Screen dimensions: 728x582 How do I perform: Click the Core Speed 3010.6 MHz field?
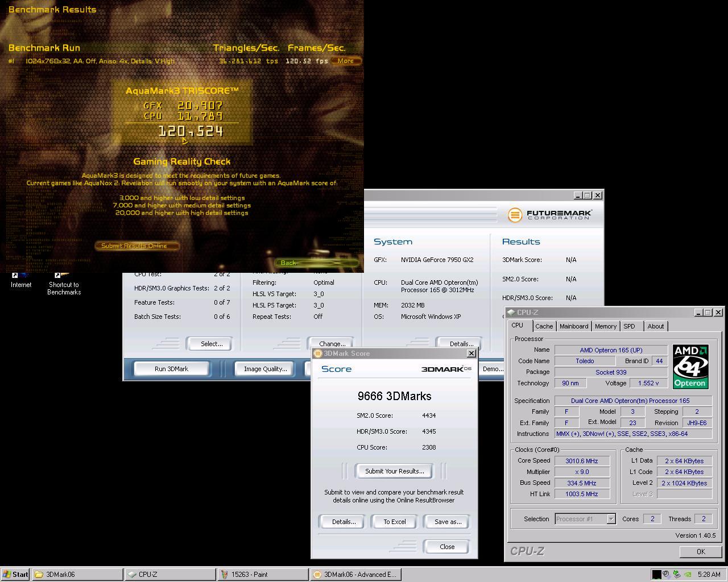point(581,461)
